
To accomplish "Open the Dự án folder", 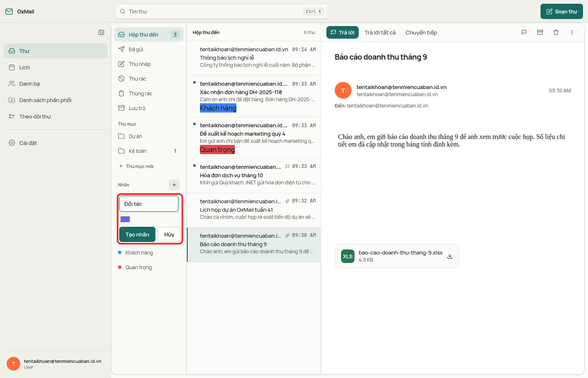I will coord(149,136).
